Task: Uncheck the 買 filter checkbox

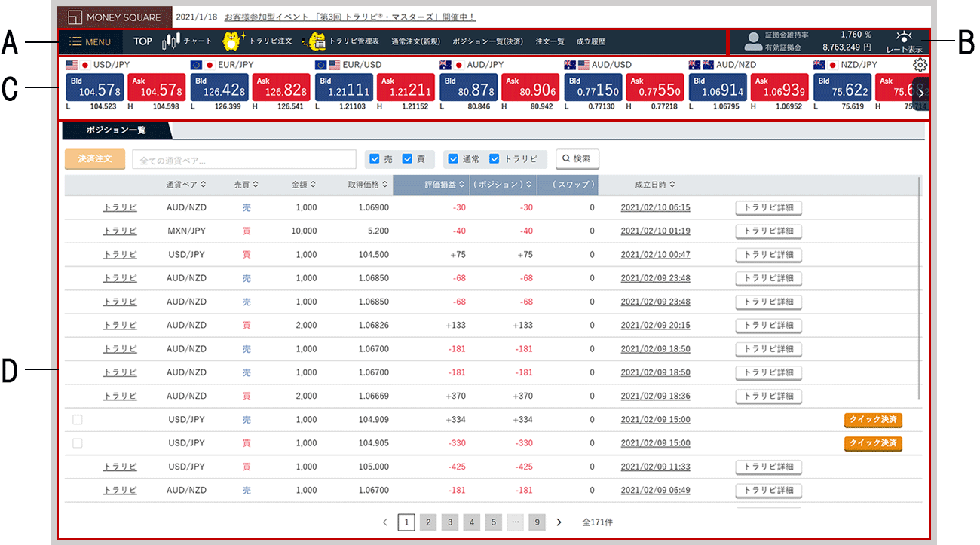Action: click(408, 159)
